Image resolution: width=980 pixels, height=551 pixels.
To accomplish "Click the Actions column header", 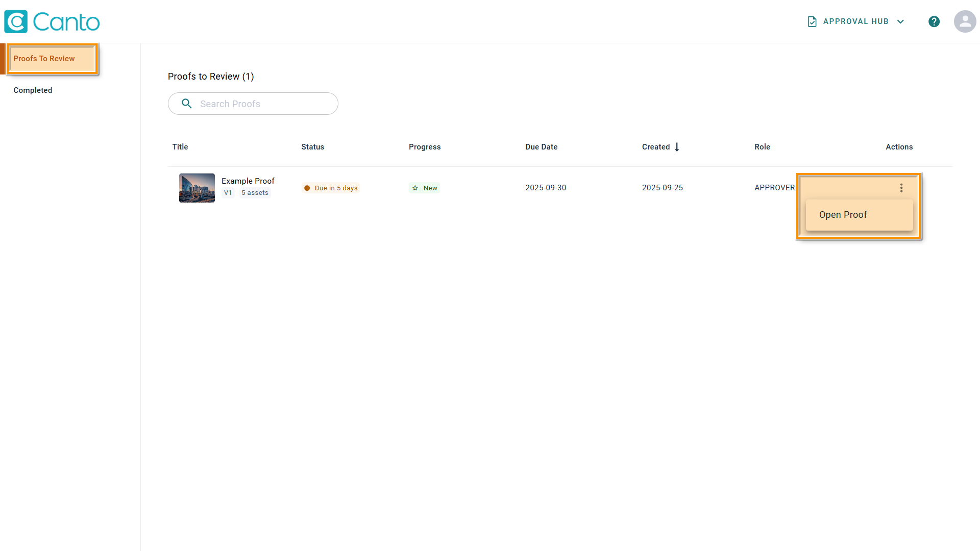I will coord(899,147).
